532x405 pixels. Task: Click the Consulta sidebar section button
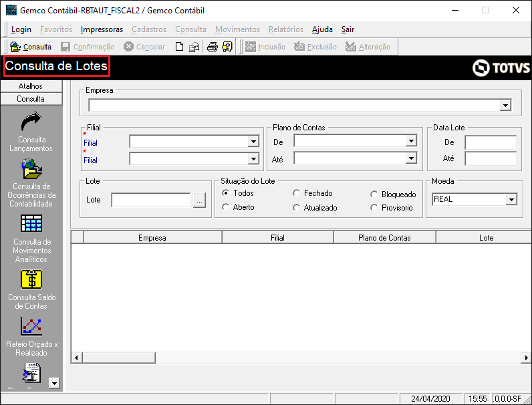31,99
